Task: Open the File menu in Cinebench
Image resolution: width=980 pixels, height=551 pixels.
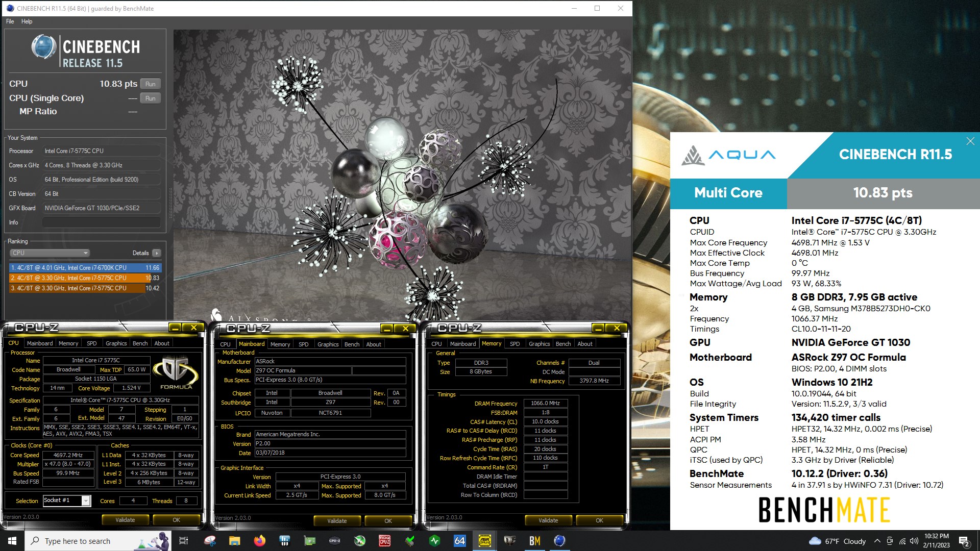Action: pos(10,21)
